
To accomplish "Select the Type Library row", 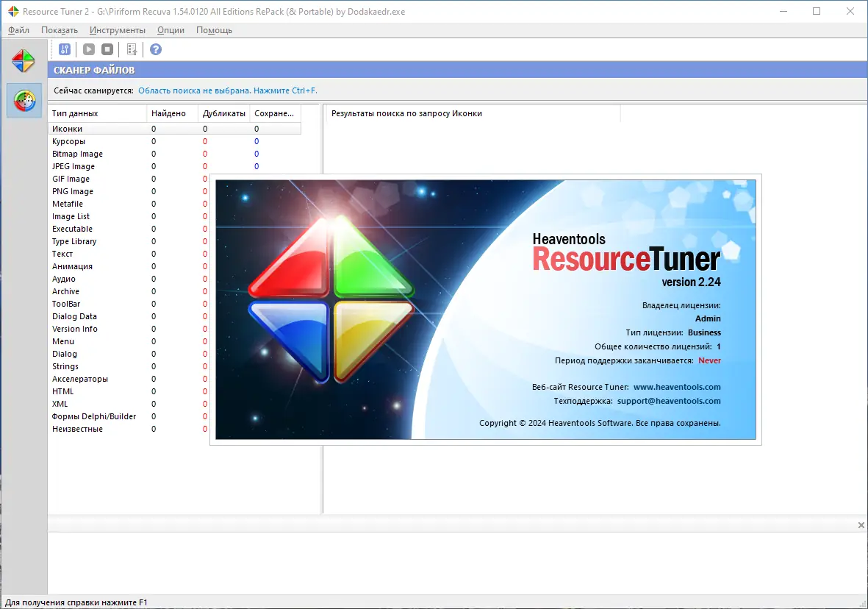I will pos(129,241).
